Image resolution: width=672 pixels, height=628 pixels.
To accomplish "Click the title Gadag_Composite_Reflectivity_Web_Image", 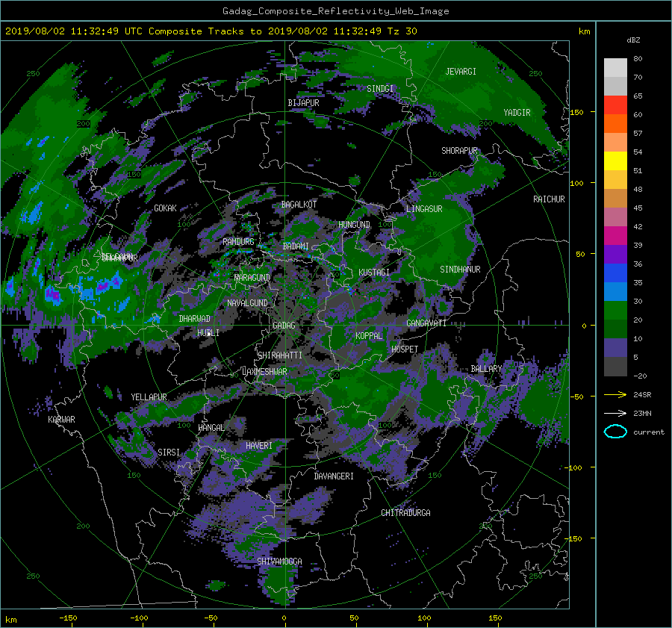I will [x=335, y=11].
